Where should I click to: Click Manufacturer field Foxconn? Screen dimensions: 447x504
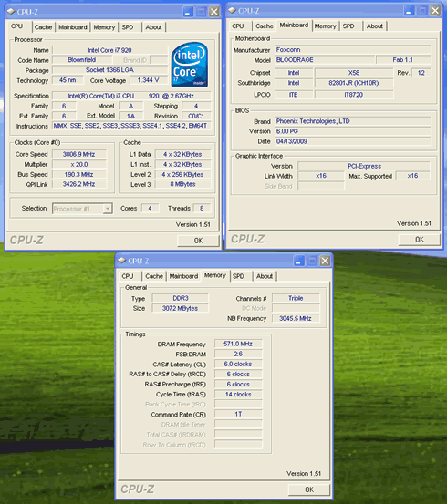point(353,50)
